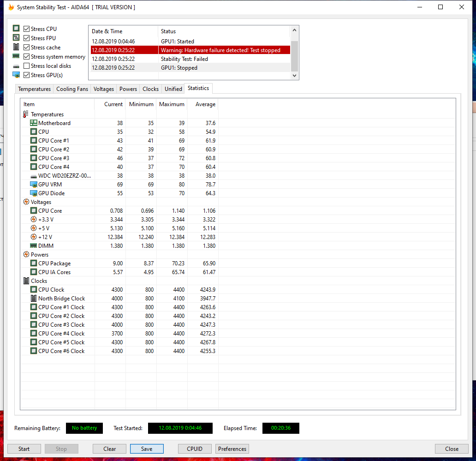The width and height of the screenshot is (476, 461).
Task: Open Preferences
Action: [x=232, y=449]
